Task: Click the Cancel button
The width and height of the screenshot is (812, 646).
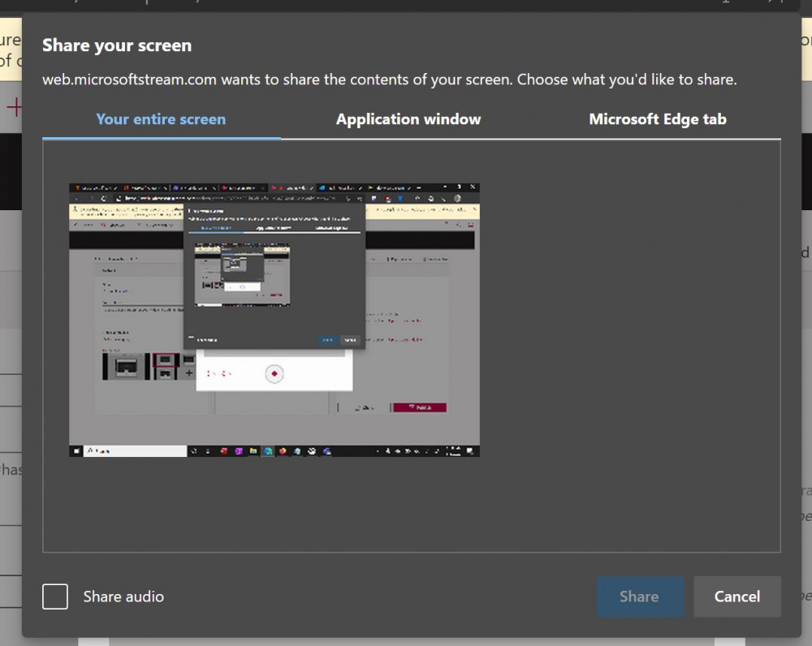Action: (x=736, y=596)
